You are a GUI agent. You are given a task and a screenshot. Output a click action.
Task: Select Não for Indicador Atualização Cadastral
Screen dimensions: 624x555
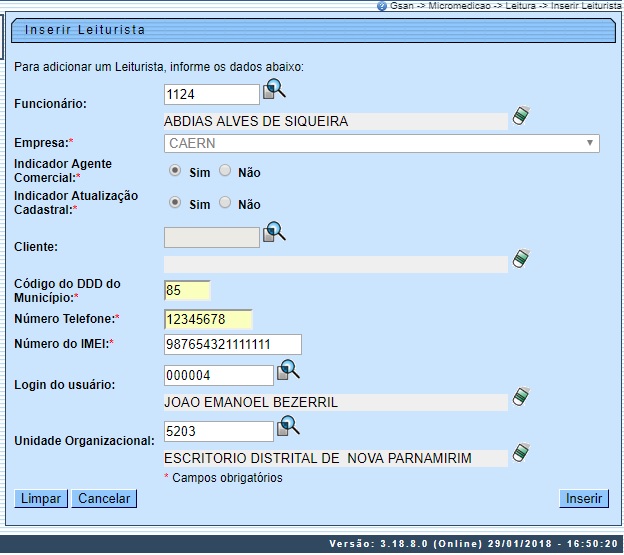[225, 203]
